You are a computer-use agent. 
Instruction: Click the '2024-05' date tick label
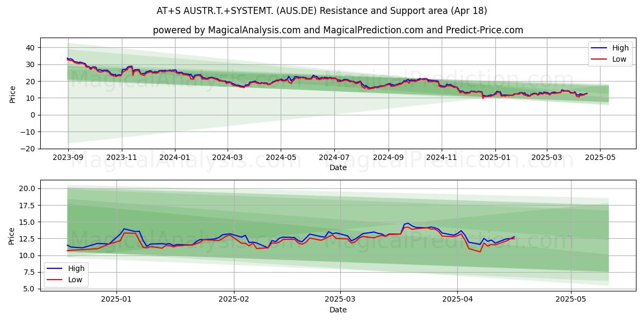click(281, 158)
